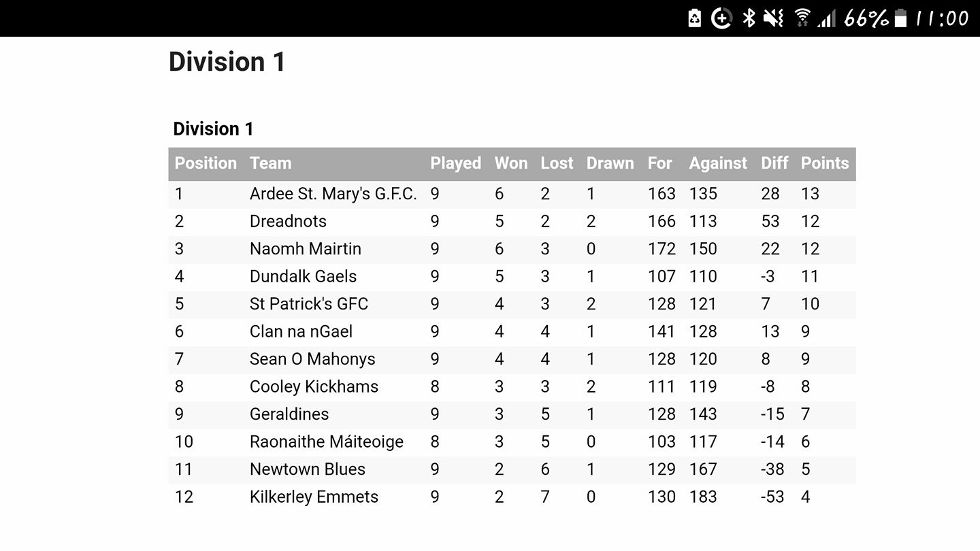
Task: Select Raonaithe Máiteoige team name
Action: click(327, 442)
